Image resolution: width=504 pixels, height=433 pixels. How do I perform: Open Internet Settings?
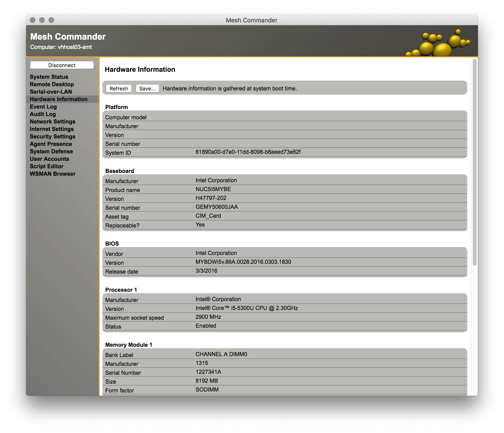pyautogui.click(x=52, y=129)
